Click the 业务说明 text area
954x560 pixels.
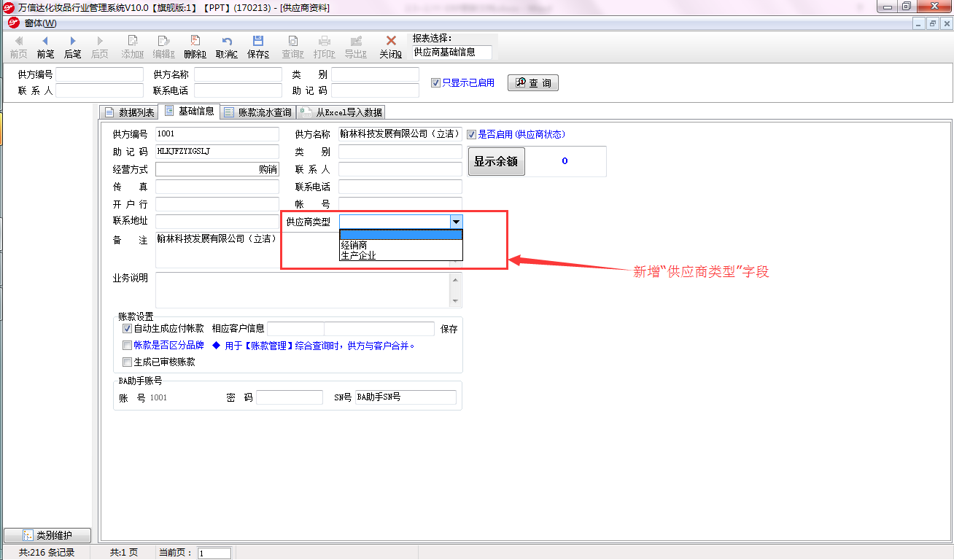point(309,289)
